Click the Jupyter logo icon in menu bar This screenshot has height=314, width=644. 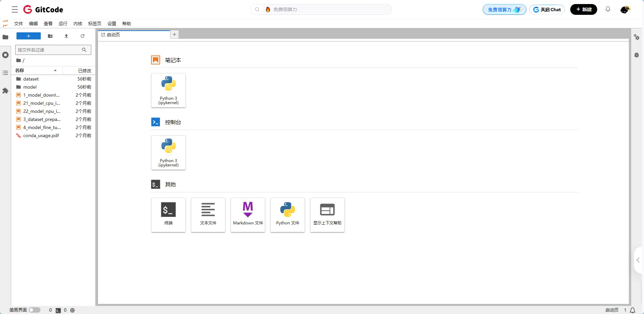point(5,23)
